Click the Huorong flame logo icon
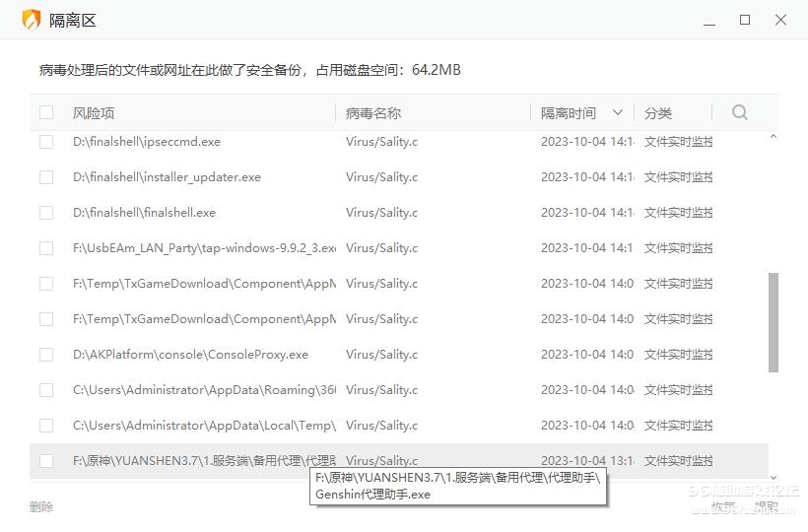 tap(32, 20)
